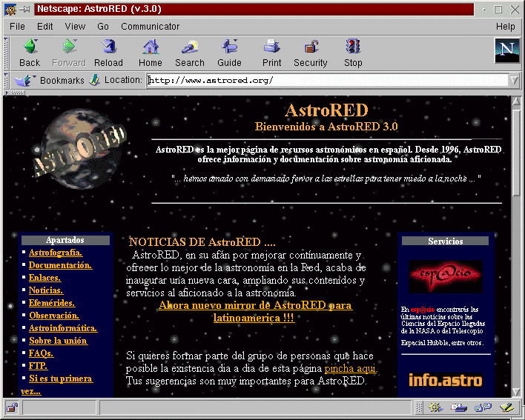The image size is (525, 420).
Task: Print the current page
Action: tap(271, 53)
